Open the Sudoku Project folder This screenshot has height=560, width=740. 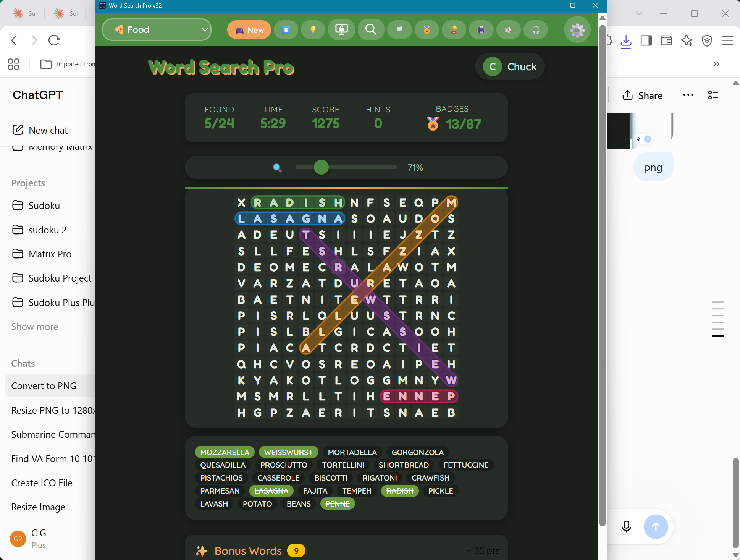click(x=52, y=278)
